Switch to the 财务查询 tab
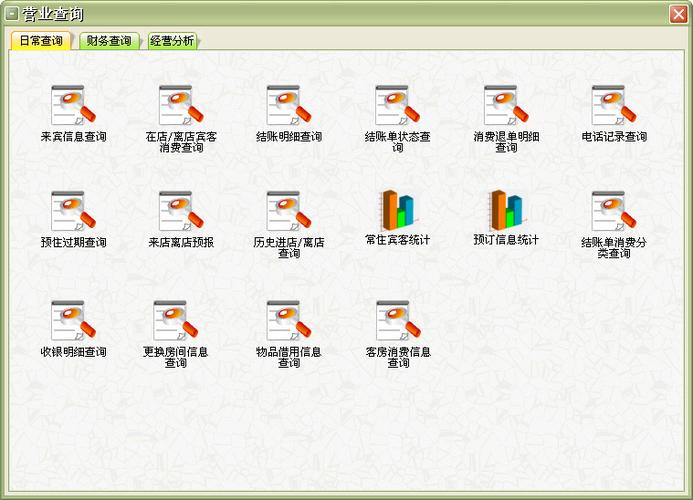Screen dimensions: 693x500 pos(109,41)
